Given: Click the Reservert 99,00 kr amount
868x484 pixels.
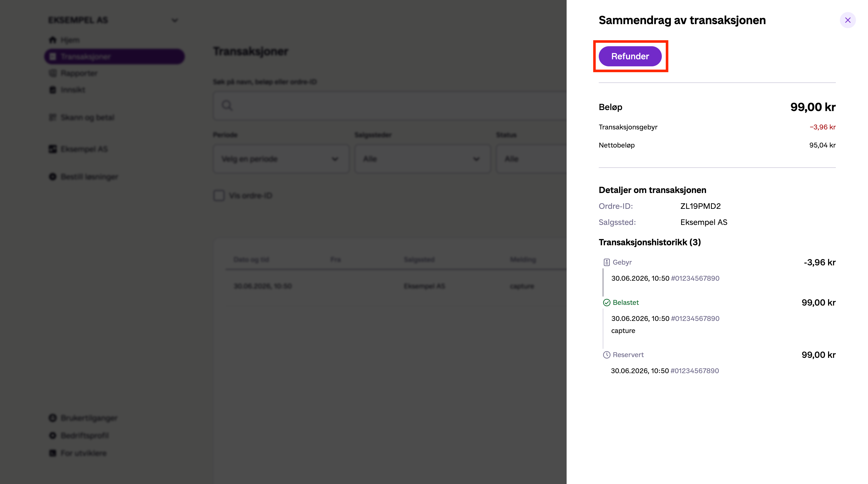Looking at the screenshot, I should 819,355.
